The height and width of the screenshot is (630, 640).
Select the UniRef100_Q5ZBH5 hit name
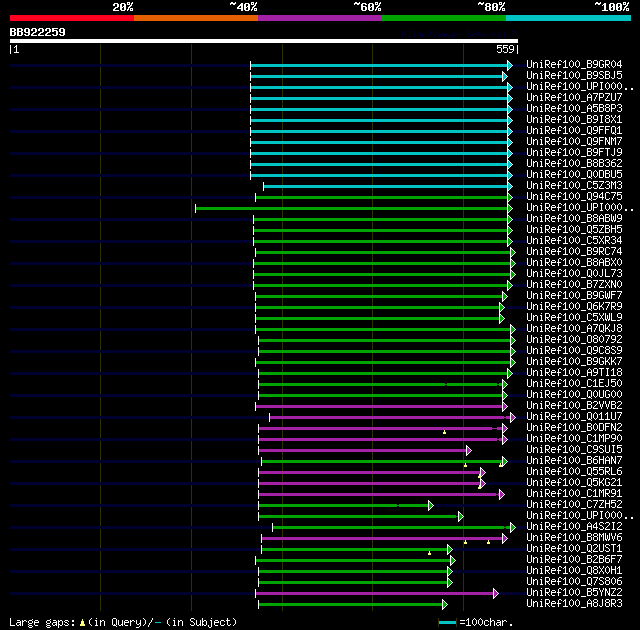point(574,230)
